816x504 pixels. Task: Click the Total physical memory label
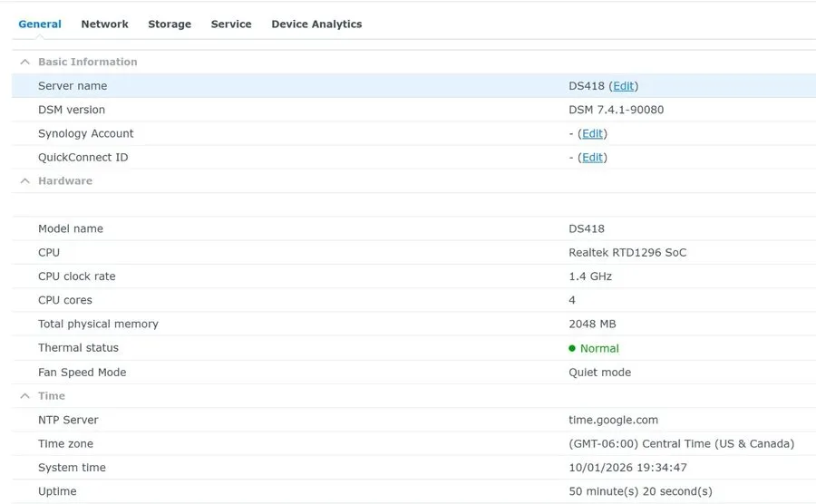tap(98, 324)
